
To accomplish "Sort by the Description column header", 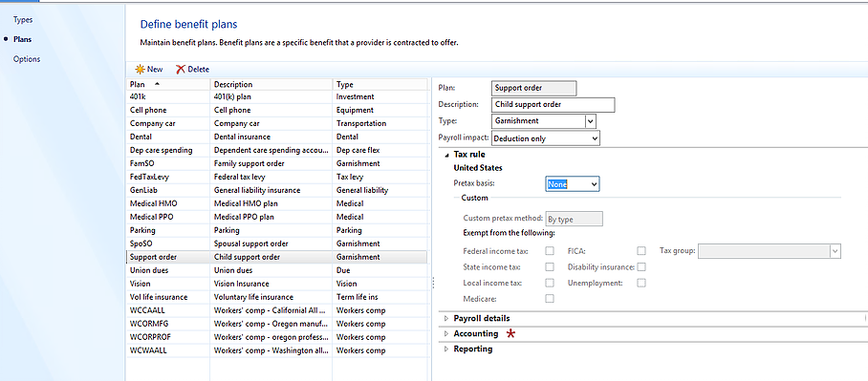I will 271,85.
